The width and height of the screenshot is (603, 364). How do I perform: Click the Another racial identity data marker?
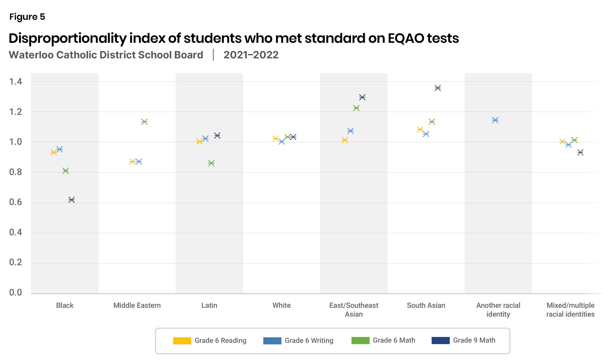(495, 120)
